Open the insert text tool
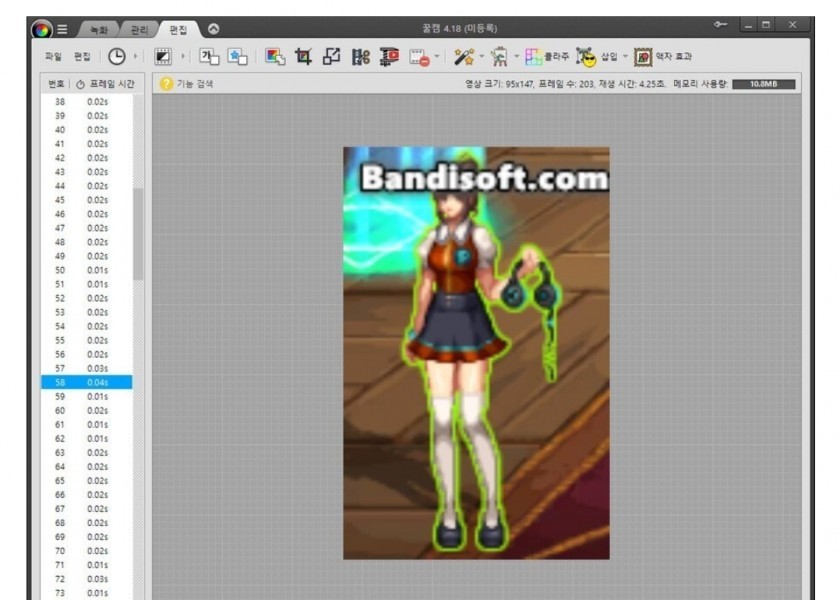The height and width of the screenshot is (600, 840). (x=209, y=57)
